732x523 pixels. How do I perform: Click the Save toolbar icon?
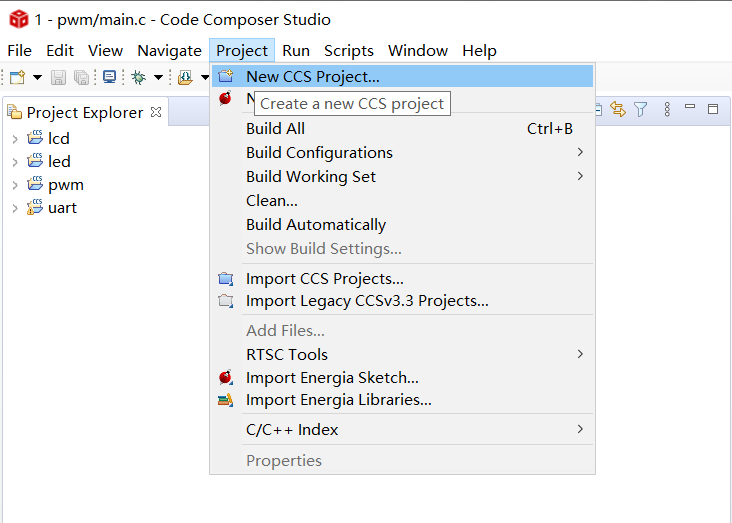pyautogui.click(x=58, y=77)
